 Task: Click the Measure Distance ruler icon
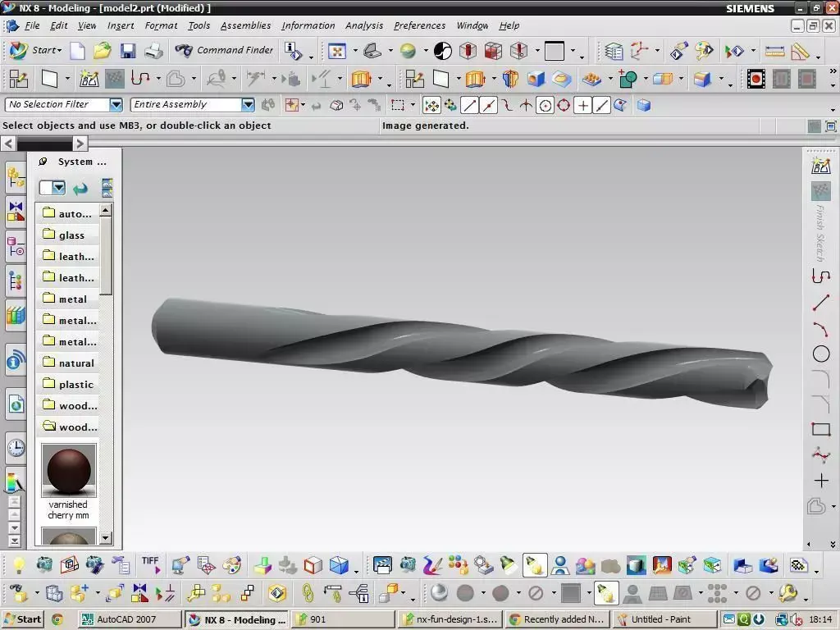tap(774, 52)
